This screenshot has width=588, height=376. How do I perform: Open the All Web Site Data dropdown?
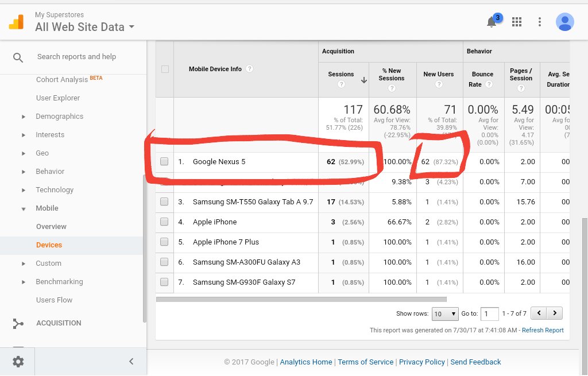point(85,27)
